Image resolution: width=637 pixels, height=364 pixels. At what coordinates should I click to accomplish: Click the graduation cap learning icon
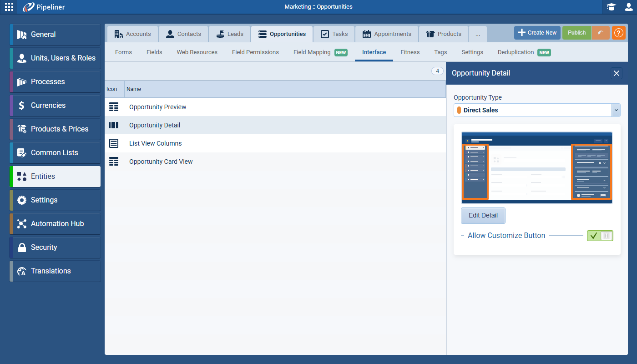point(611,7)
